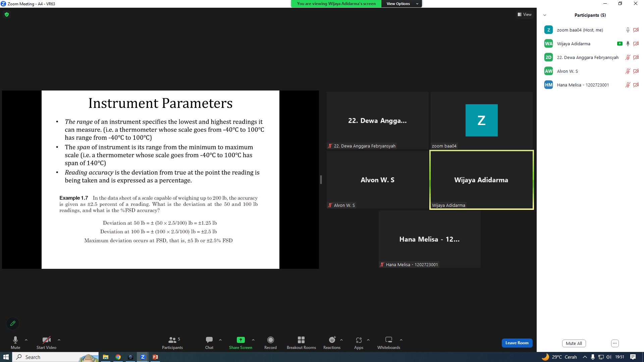Screen dimensions: 644x362
Task: Open audio options arrow next to Mute
Action: 26,340
